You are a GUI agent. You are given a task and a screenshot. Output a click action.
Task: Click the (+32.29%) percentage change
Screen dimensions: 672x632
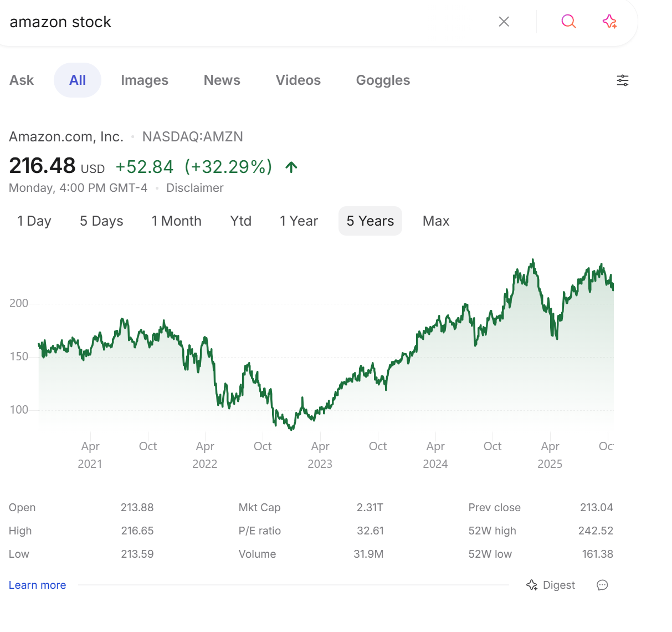228,167
